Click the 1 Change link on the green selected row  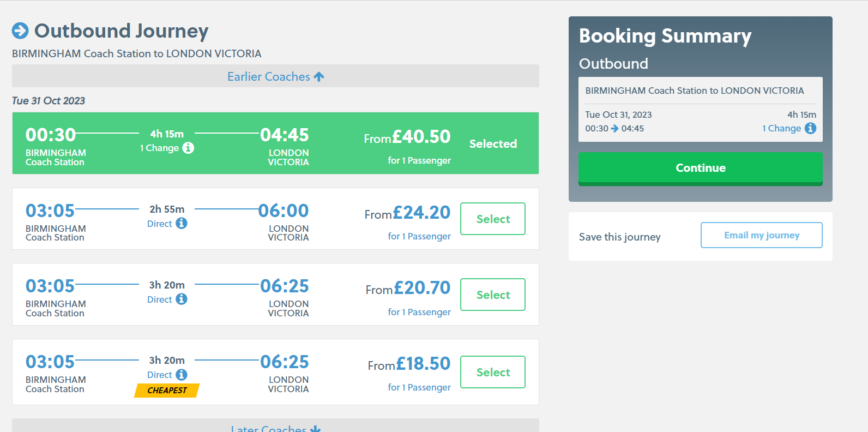(159, 148)
